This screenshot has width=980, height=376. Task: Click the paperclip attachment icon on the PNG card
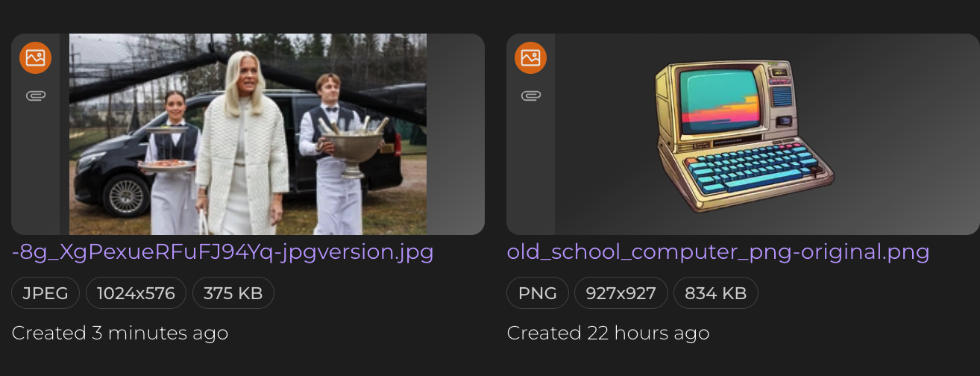(x=530, y=95)
